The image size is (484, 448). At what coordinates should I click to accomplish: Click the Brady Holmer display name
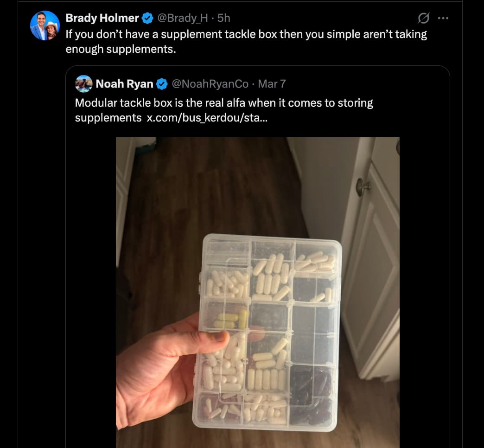coord(102,18)
